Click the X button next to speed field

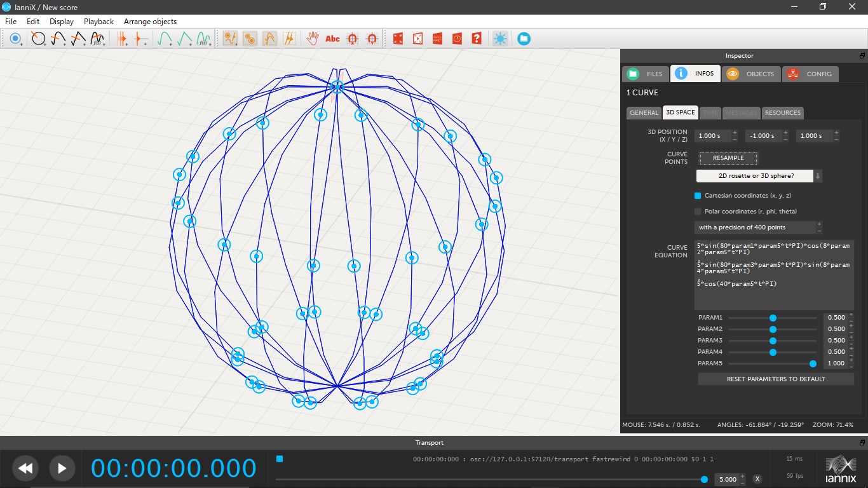[x=757, y=479]
